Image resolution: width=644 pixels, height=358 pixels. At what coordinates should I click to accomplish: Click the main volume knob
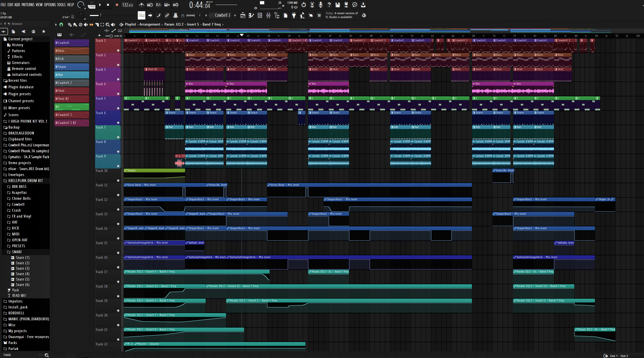click(x=81, y=5)
